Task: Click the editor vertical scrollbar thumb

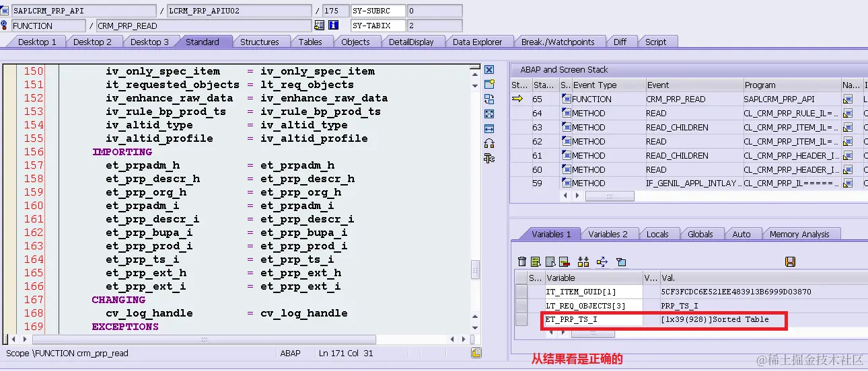Action: (475, 269)
